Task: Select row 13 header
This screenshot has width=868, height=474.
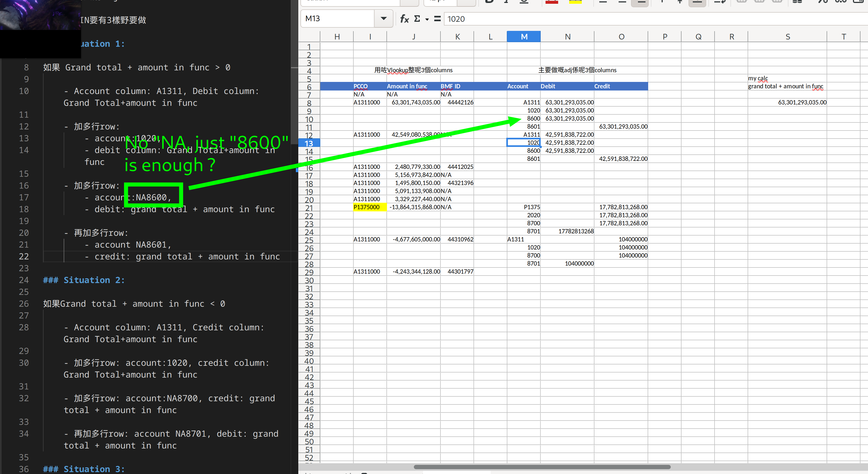Action: coord(309,143)
